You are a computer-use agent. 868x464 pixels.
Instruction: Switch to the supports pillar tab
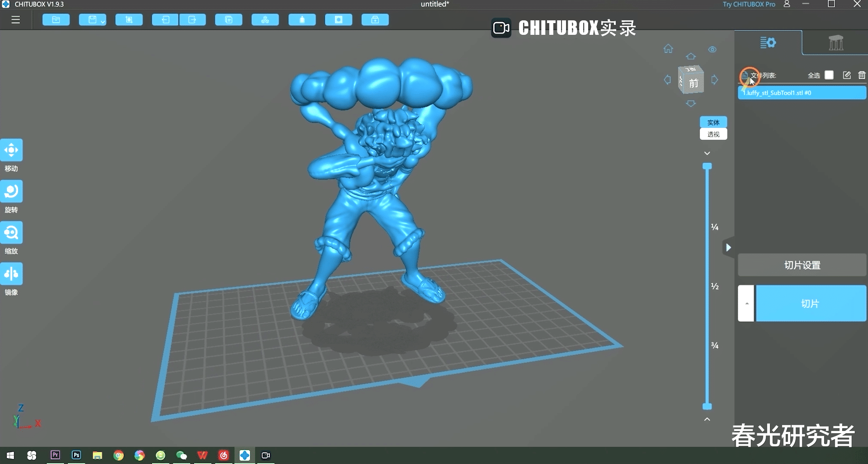[836, 43]
